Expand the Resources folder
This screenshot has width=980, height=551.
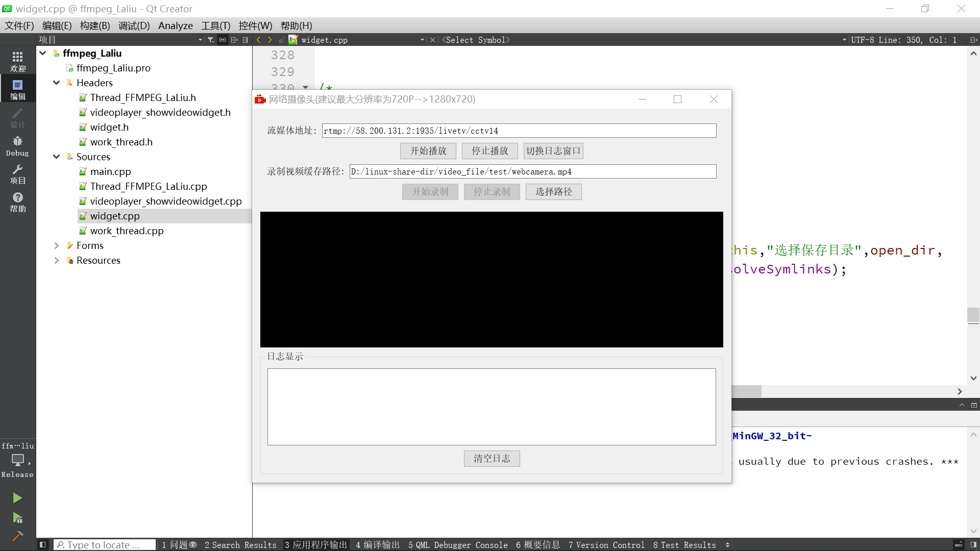[57, 260]
